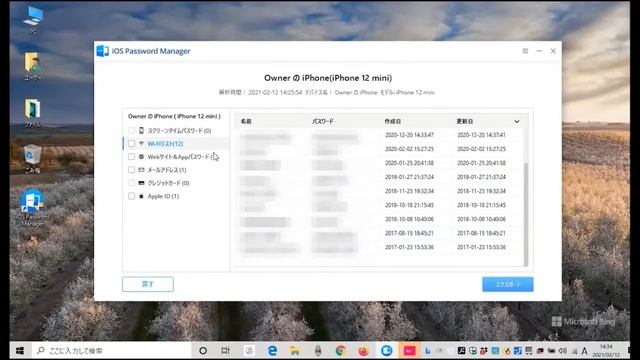
Task: Open the Windows Start menu
Action: 20,351
